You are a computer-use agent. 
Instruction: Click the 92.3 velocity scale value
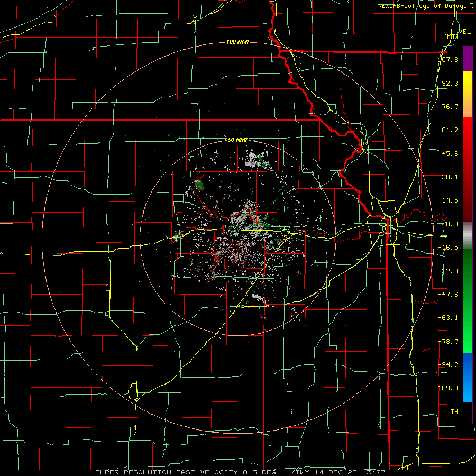pos(450,83)
